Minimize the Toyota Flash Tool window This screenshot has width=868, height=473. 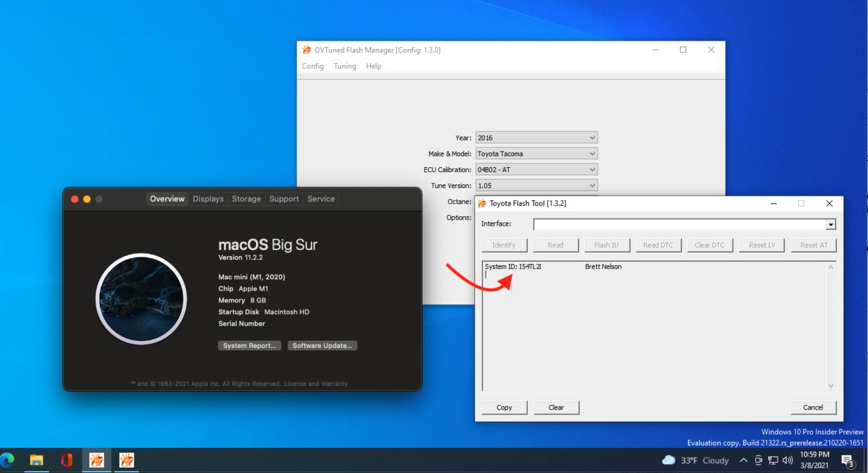773,203
